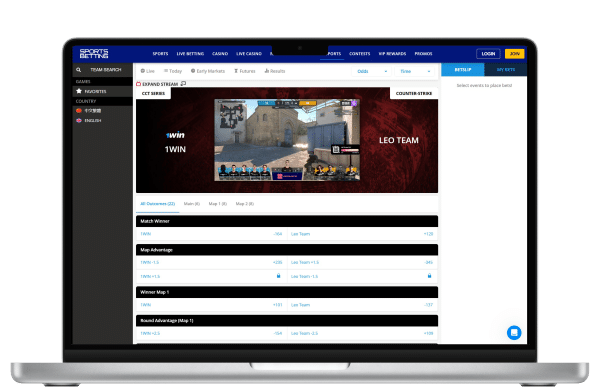Click the Expand Stream link
The width and height of the screenshot is (600, 390).
point(160,84)
